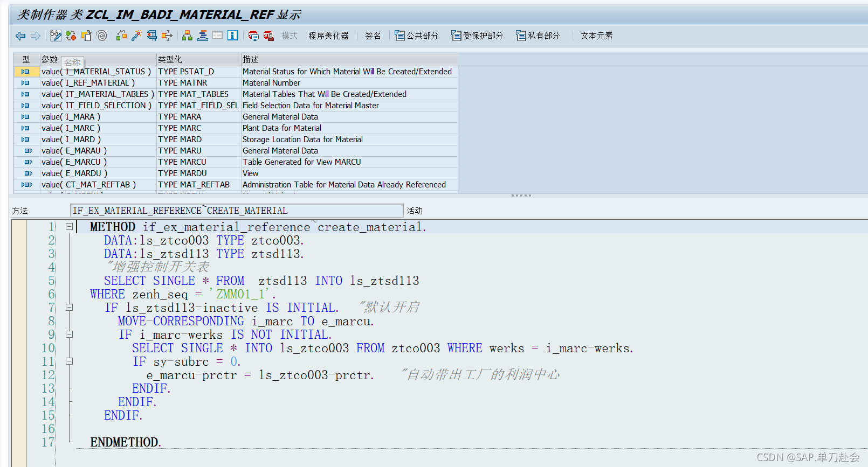Select the value( IT_FIELD_SELECTION ) parameter cell
The height and width of the screenshot is (467, 868).
tap(98, 106)
